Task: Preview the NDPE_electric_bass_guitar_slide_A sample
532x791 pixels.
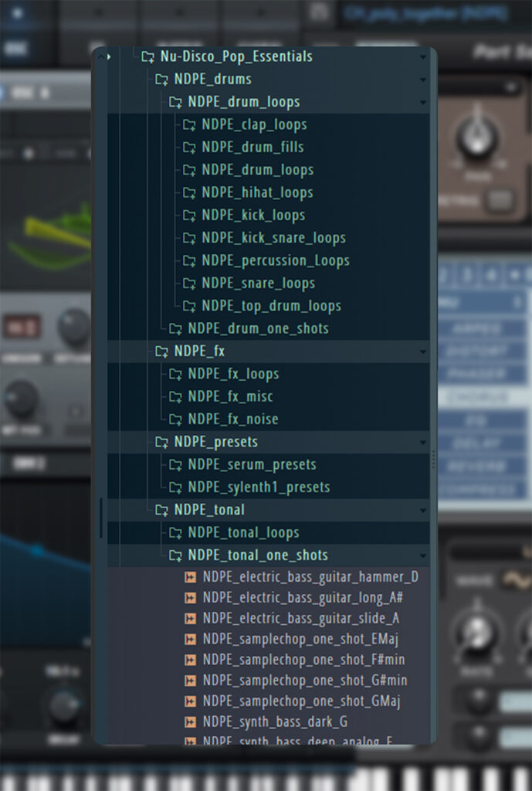Action: [x=300, y=619]
